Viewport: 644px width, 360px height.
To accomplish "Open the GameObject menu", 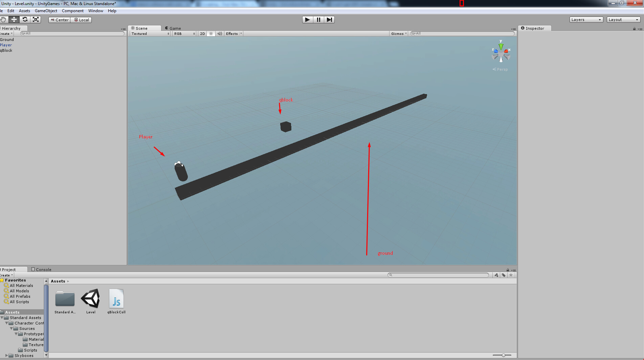I will pyautogui.click(x=46, y=11).
